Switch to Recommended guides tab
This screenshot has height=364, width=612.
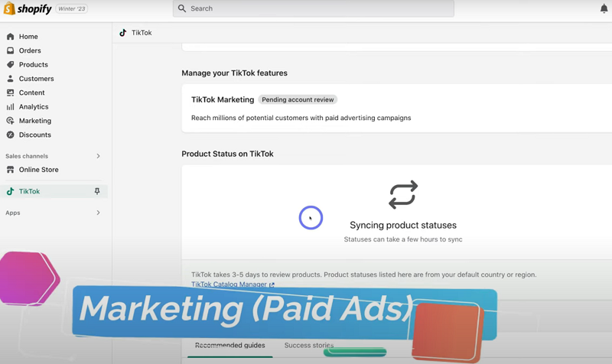coord(230,346)
